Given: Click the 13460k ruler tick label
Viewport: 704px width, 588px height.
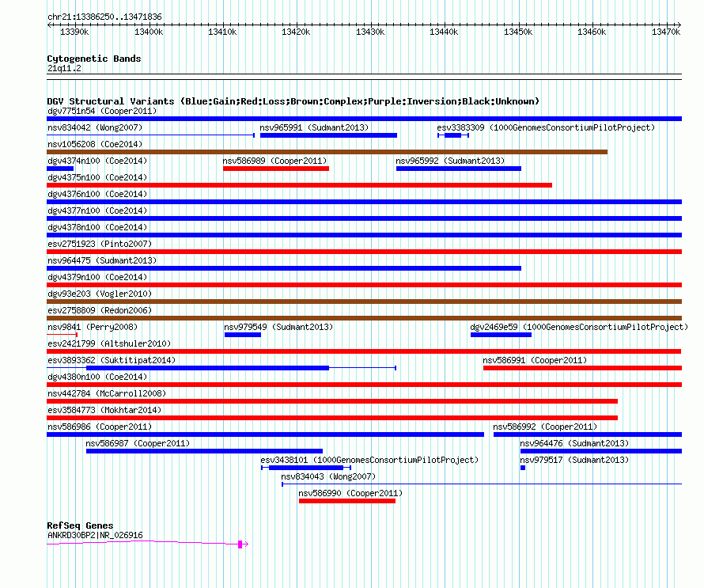Looking at the screenshot, I should 592,32.
